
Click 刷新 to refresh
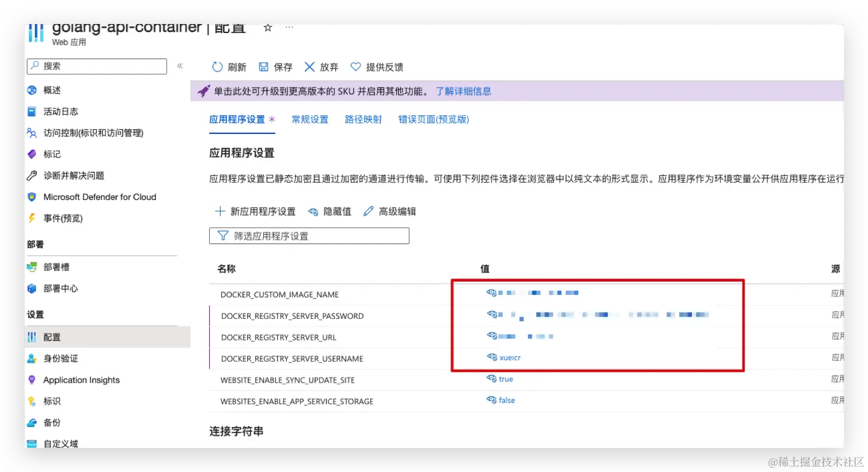pos(230,67)
